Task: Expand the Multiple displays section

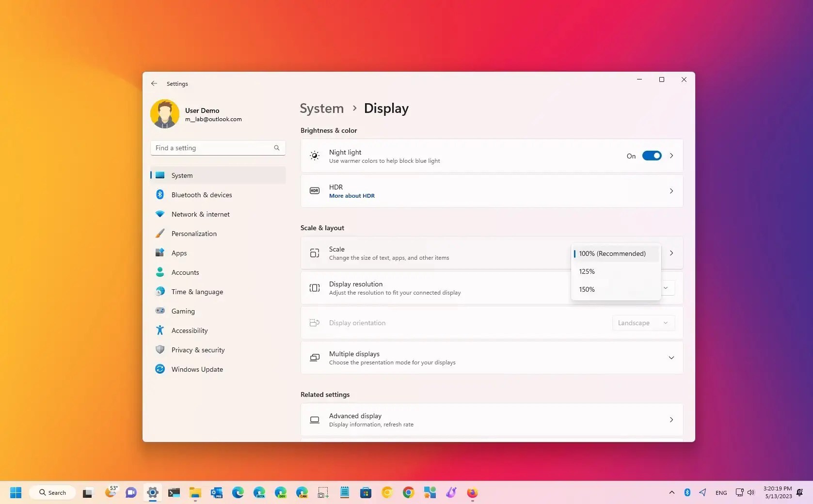Action: click(671, 358)
